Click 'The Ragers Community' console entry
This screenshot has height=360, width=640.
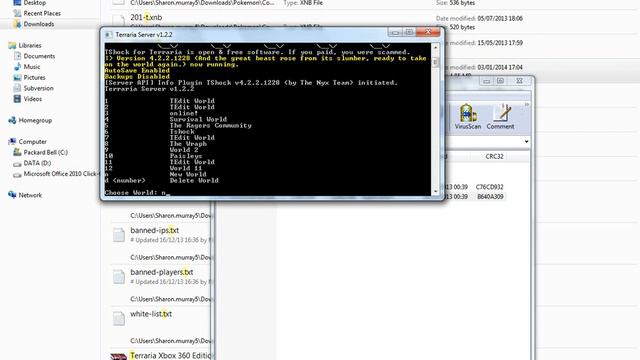coord(211,126)
